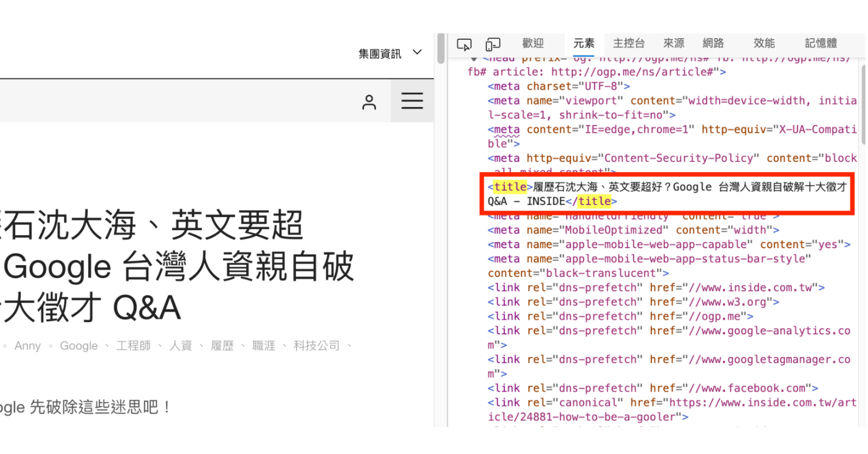Open the 科技公司 tag link

coord(317,346)
